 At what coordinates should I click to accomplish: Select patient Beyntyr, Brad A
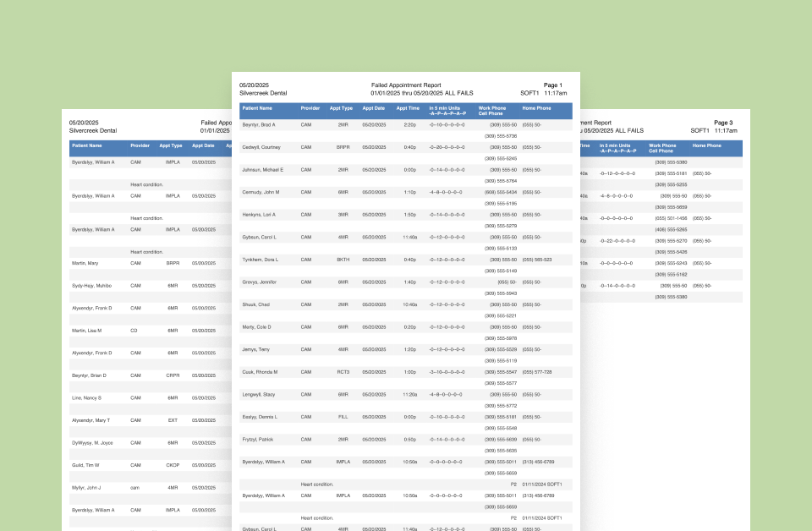[258, 124]
